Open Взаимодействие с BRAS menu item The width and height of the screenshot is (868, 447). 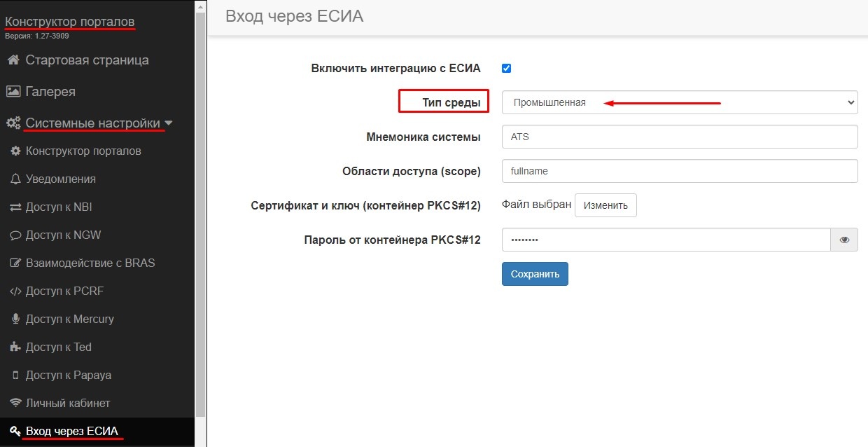[x=90, y=263]
